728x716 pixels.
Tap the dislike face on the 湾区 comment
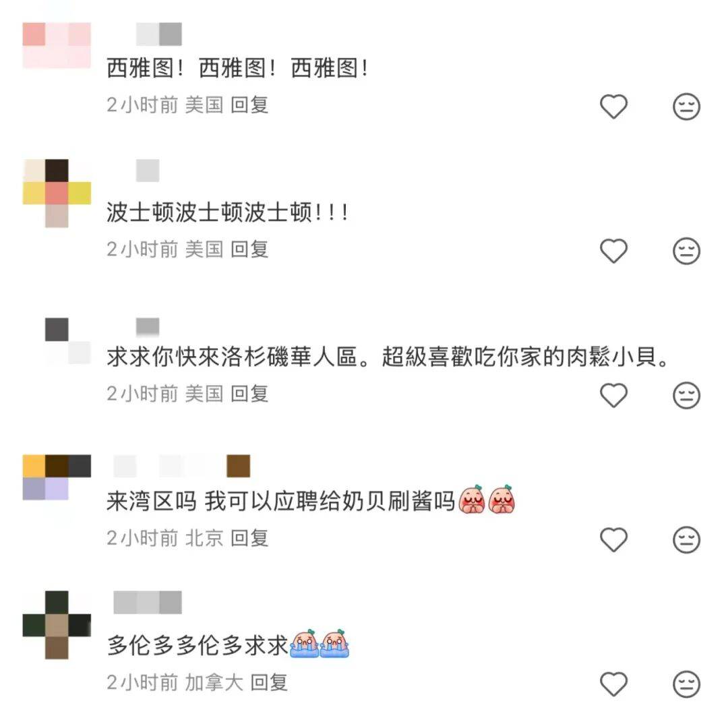(686, 539)
